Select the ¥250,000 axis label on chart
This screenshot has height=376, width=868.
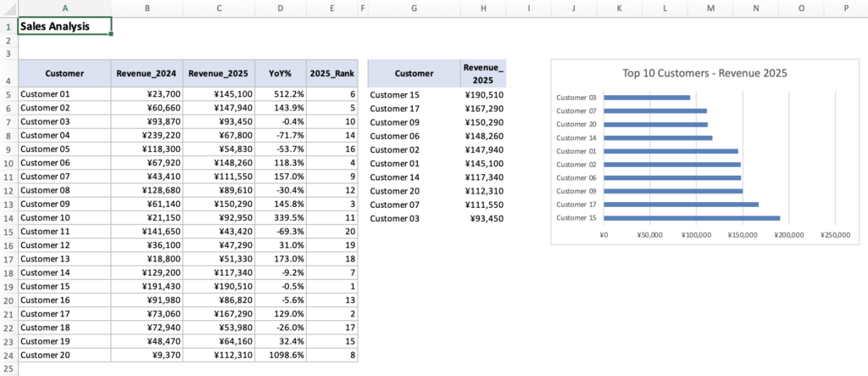click(x=835, y=235)
